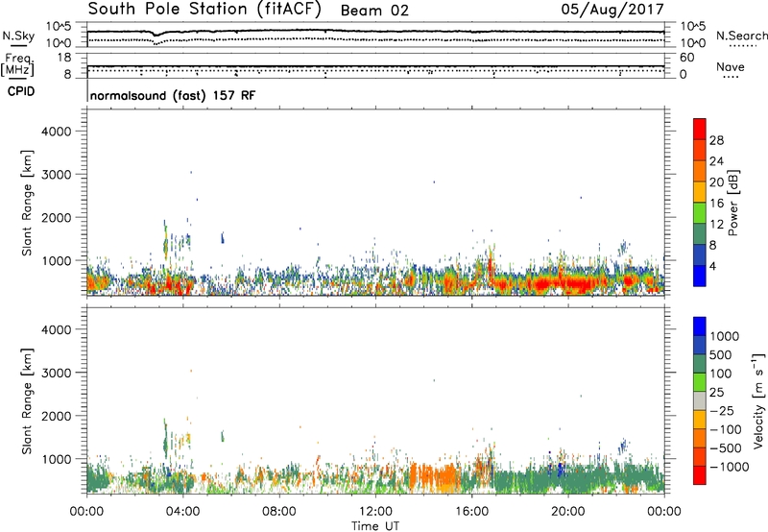Click the '2000' tick in the velocity panel
Viewport: 768px width, 532px height.
[x=56, y=416]
